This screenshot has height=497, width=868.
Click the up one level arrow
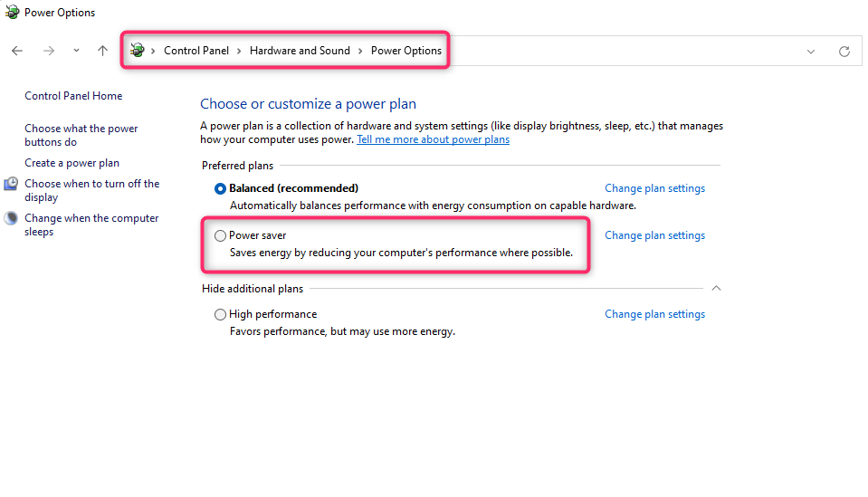(x=102, y=51)
